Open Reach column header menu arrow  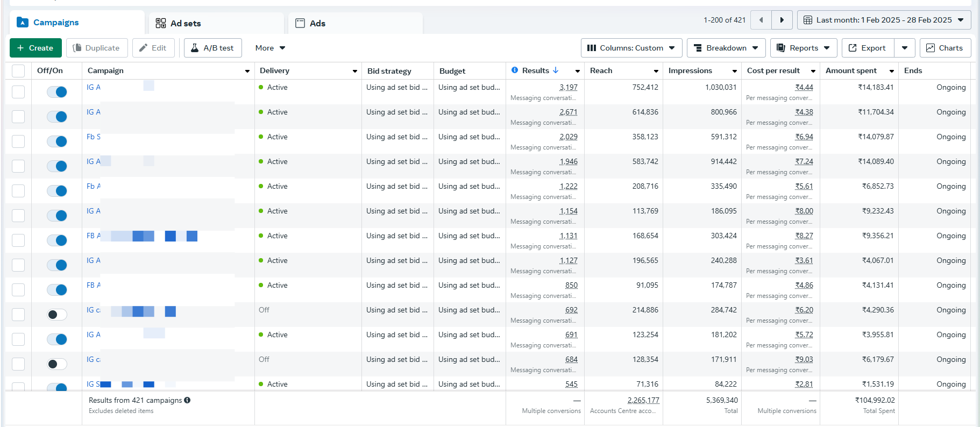click(x=656, y=71)
